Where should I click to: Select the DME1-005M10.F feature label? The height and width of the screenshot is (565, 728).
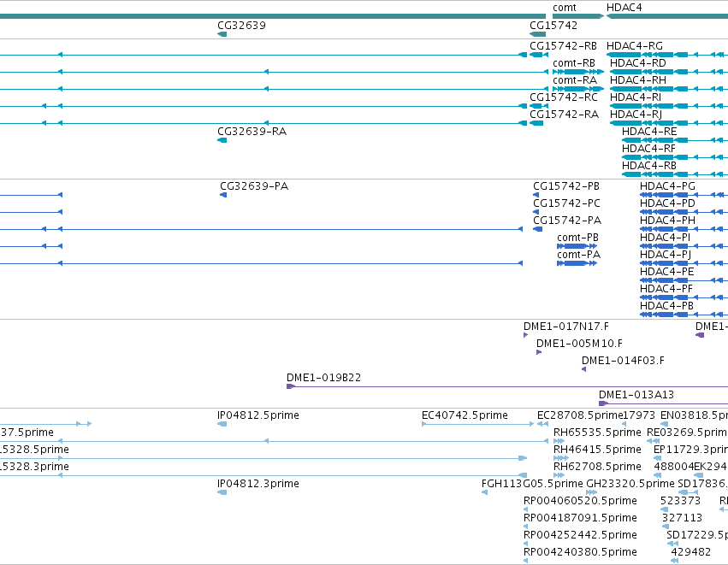click(x=579, y=344)
